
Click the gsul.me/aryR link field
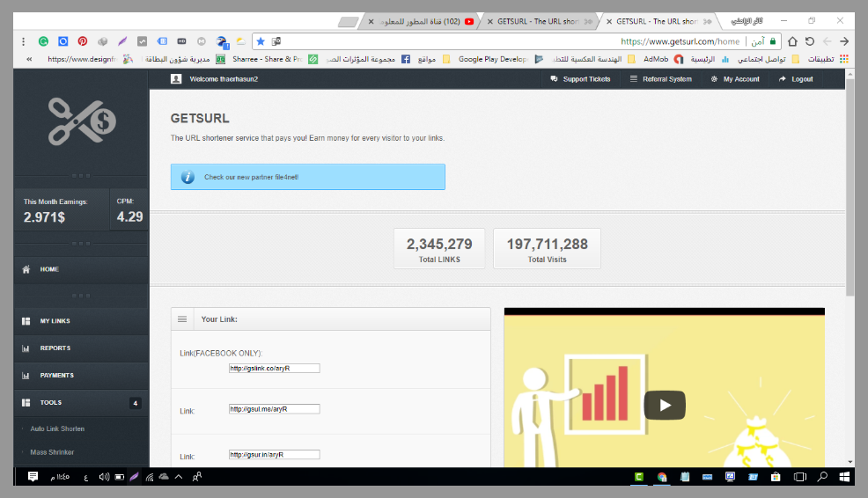[x=274, y=409]
